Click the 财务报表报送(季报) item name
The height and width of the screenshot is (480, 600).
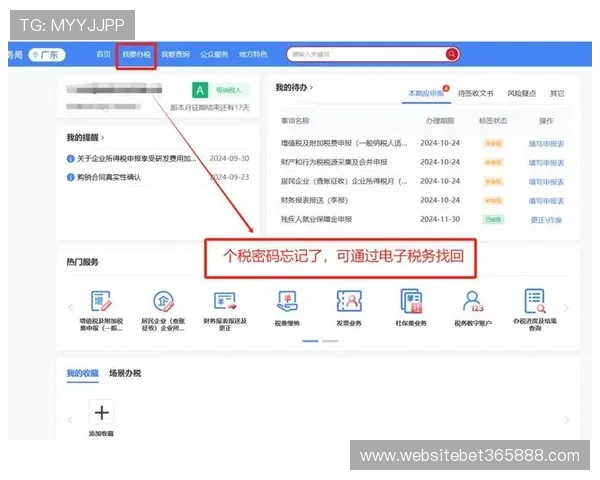[x=314, y=200]
